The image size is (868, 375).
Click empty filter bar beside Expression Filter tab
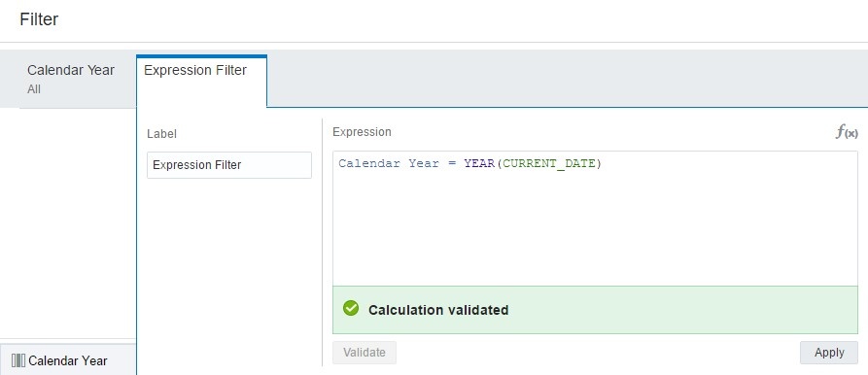[567, 79]
